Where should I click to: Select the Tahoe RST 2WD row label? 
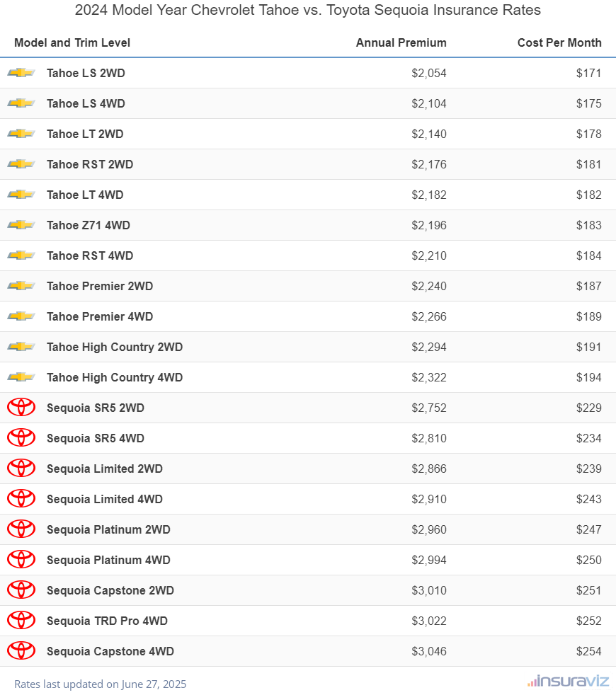(x=90, y=164)
